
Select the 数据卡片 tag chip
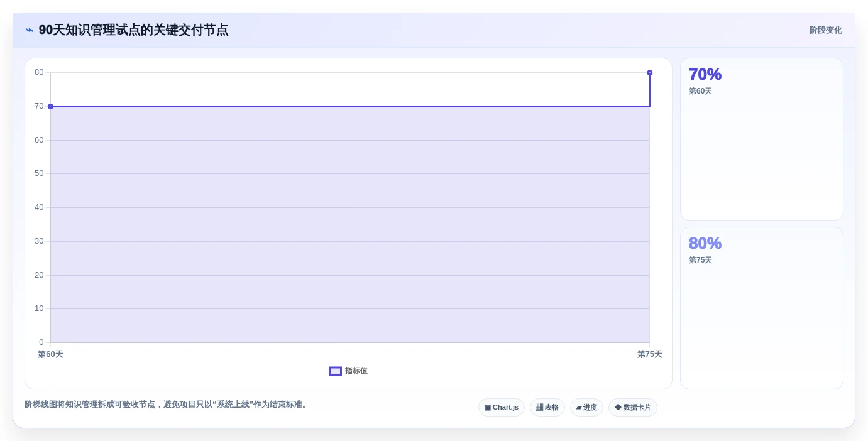click(633, 408)
